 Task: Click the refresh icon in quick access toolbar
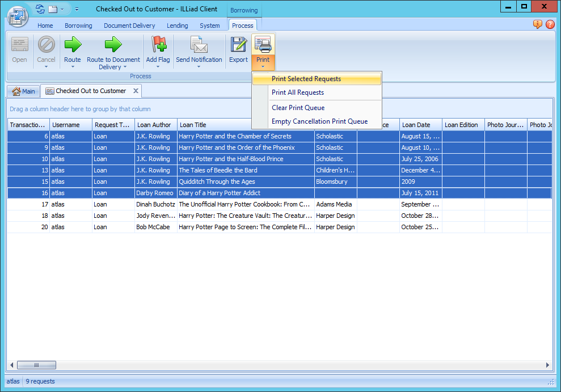pyautogui.click(x=39, y=9)
